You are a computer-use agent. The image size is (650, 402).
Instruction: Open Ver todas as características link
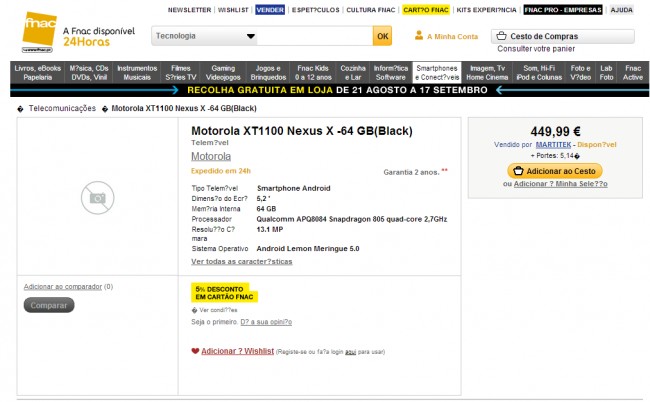coord(242,262)
